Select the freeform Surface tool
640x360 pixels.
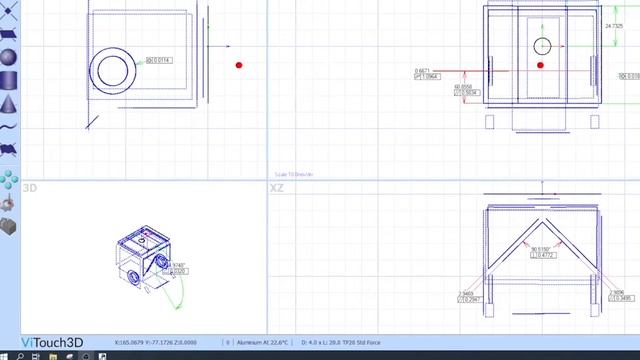8,150
